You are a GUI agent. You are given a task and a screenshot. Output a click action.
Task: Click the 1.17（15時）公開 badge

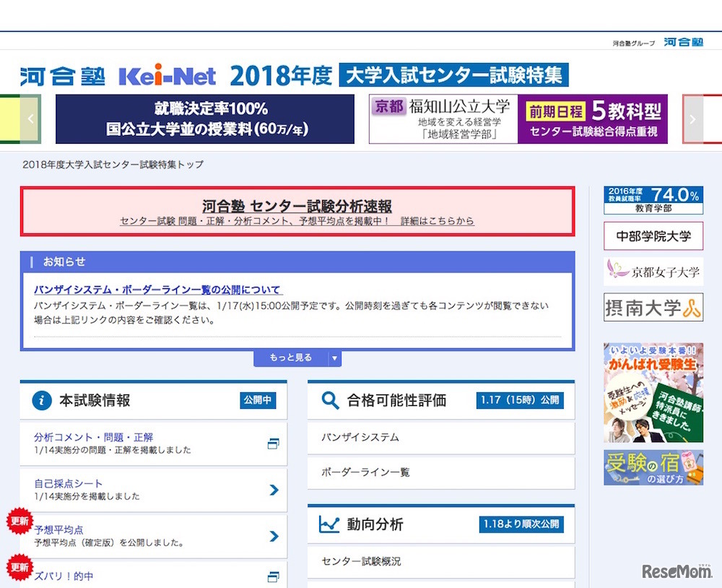pos(520,400)
